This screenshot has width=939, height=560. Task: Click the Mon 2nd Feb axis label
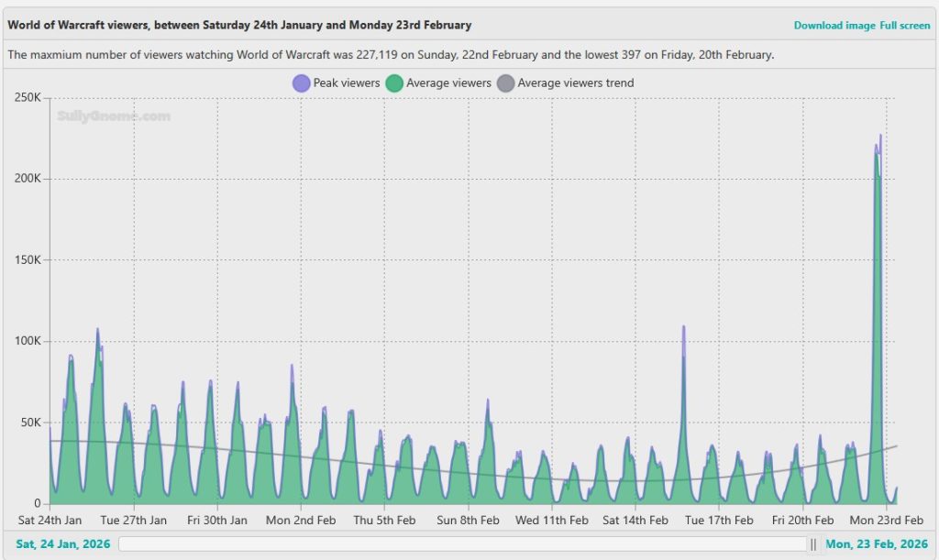point(302,521)
